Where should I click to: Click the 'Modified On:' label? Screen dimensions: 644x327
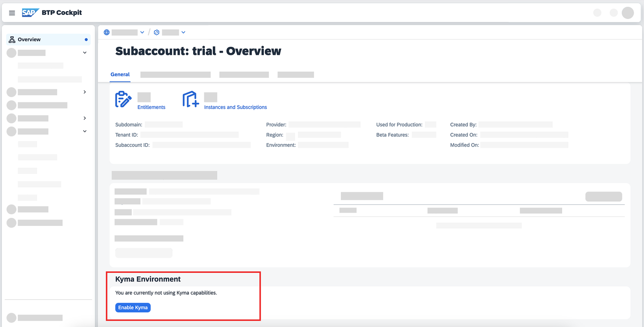point(465,145)
